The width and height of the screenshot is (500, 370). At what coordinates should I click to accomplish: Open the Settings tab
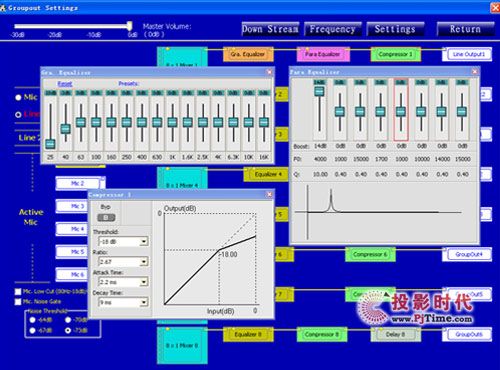[x=395, y=29]
